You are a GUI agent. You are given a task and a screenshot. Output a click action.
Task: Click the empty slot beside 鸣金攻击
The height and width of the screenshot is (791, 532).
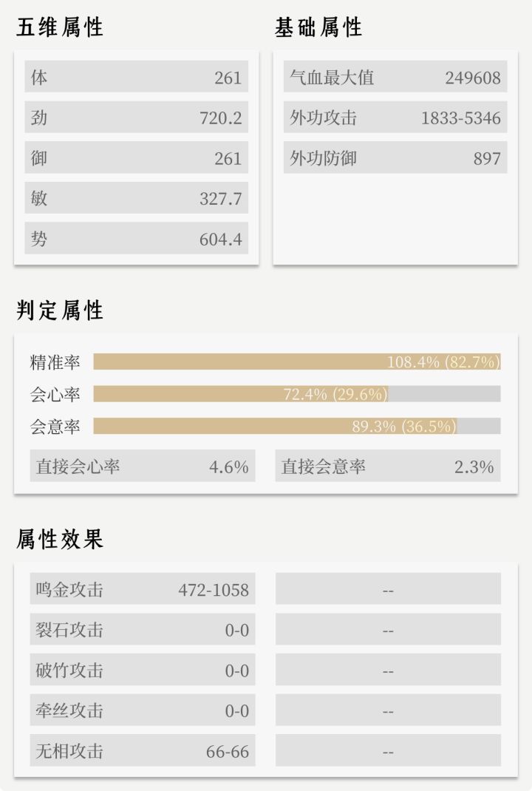coord(388,588)
